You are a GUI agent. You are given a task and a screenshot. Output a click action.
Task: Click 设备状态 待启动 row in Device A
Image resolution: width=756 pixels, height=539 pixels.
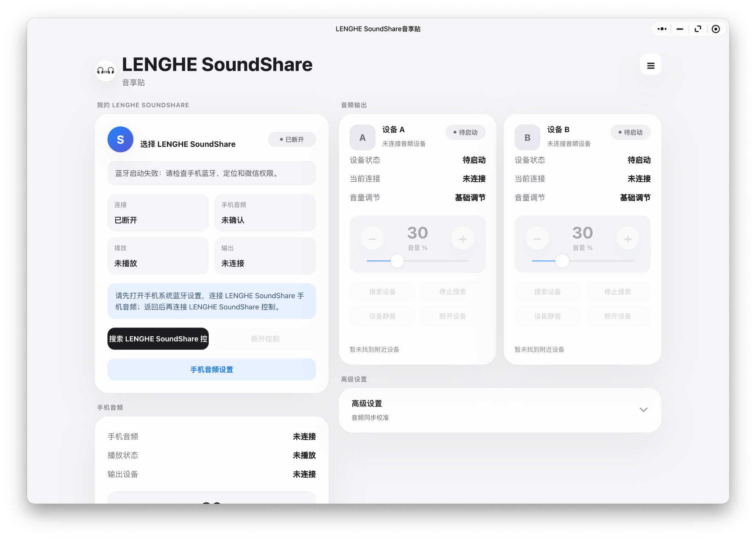[x=417, y=160]
